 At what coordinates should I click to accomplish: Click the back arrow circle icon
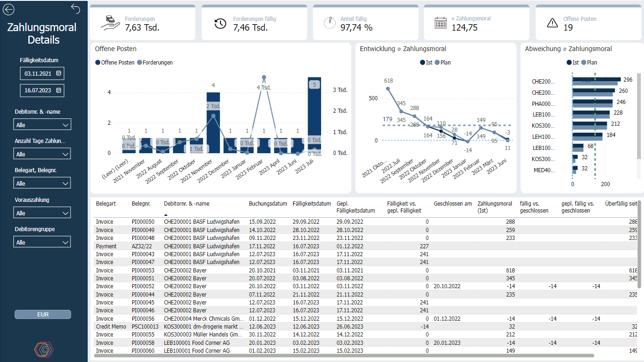(8, 9)
